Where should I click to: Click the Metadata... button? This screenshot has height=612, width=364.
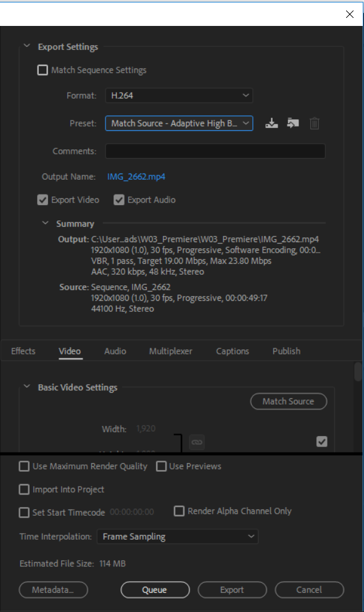coord(54,590)
